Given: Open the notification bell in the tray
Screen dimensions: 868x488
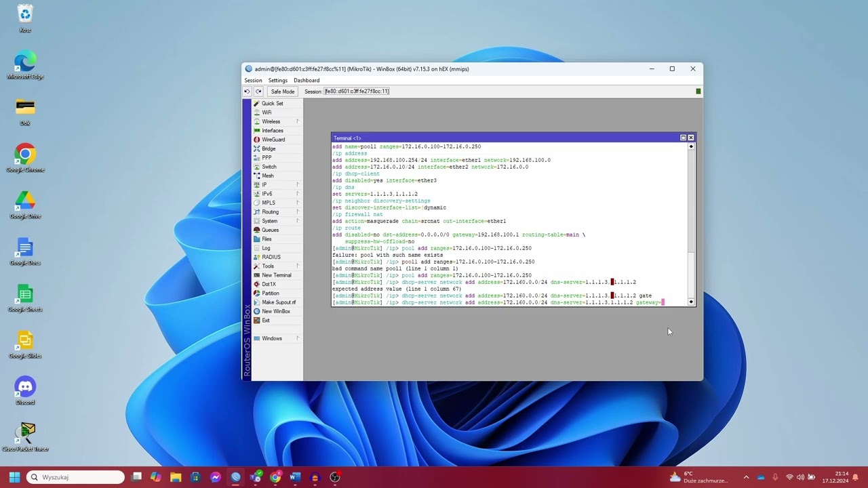Looking at the screenshot, I should [856, 477].
